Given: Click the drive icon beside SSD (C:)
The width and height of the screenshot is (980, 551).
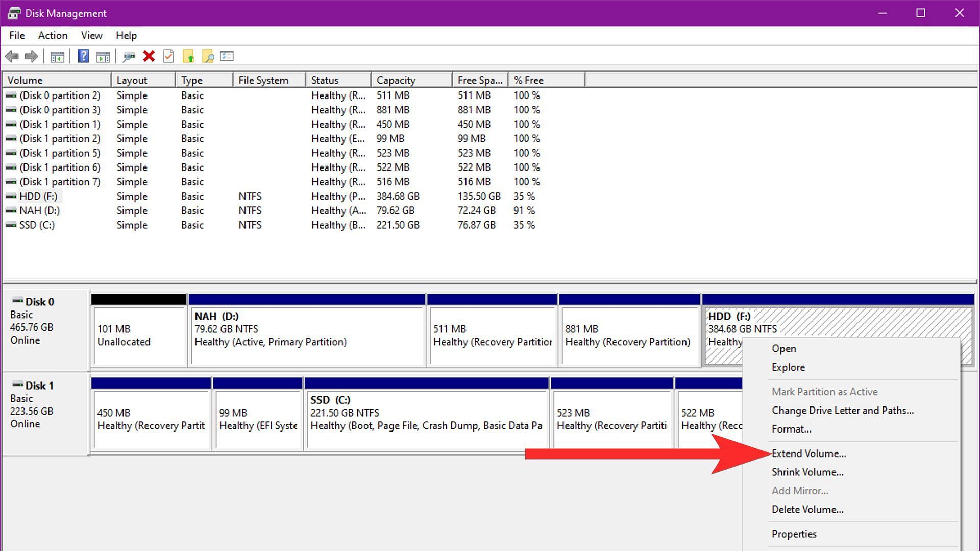Looking at the screenshot, I should 11,225.
